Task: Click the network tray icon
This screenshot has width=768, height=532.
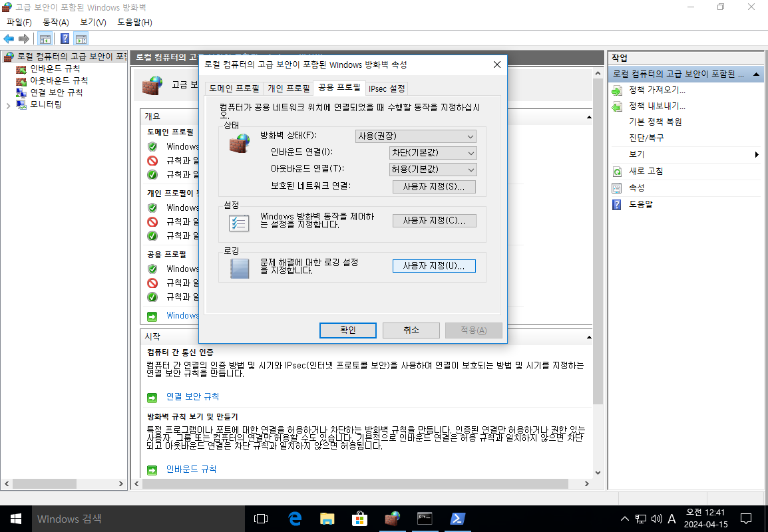Action: [x=641, y=519]
